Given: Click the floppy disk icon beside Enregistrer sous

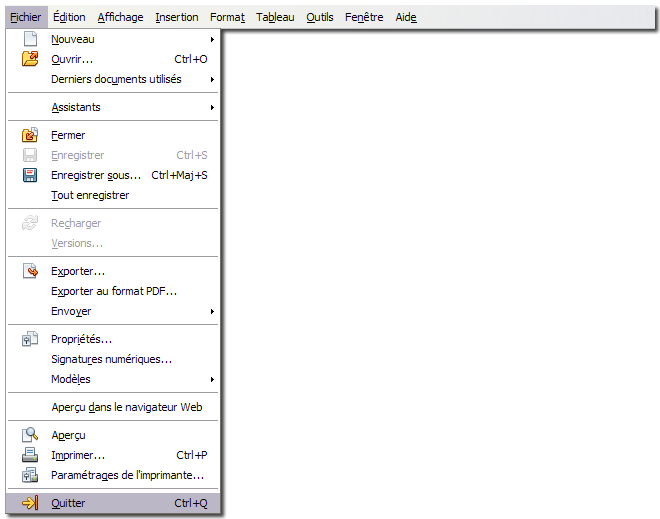Looking at the screenshot, I should coord(30,175).
